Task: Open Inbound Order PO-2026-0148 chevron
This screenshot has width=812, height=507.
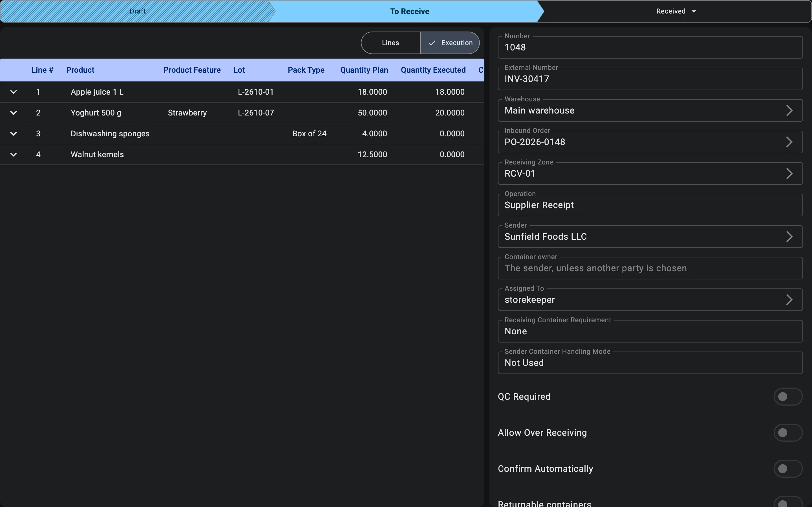Action: click(789, 142)
